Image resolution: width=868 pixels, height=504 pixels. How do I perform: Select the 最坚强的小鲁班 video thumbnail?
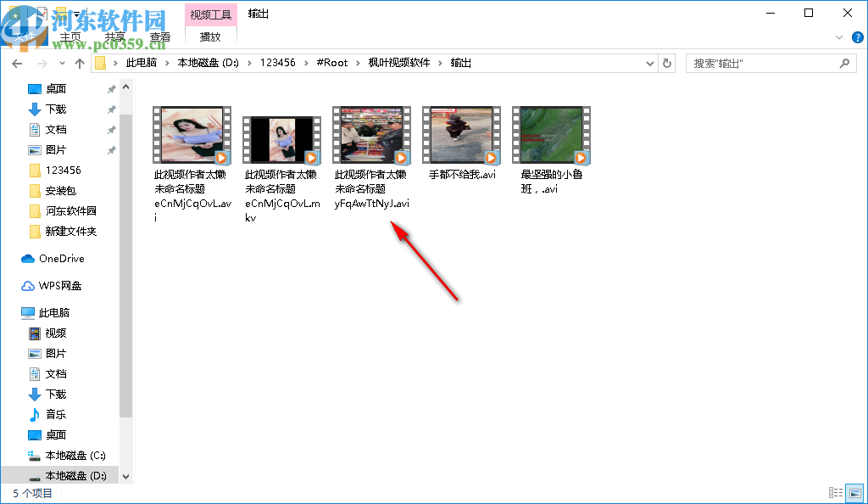click(x=551, y=134)
